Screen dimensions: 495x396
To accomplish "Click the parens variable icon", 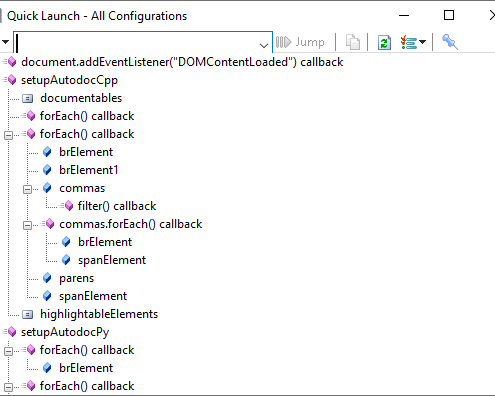I will pyautogui.click(x=47, y=278).
